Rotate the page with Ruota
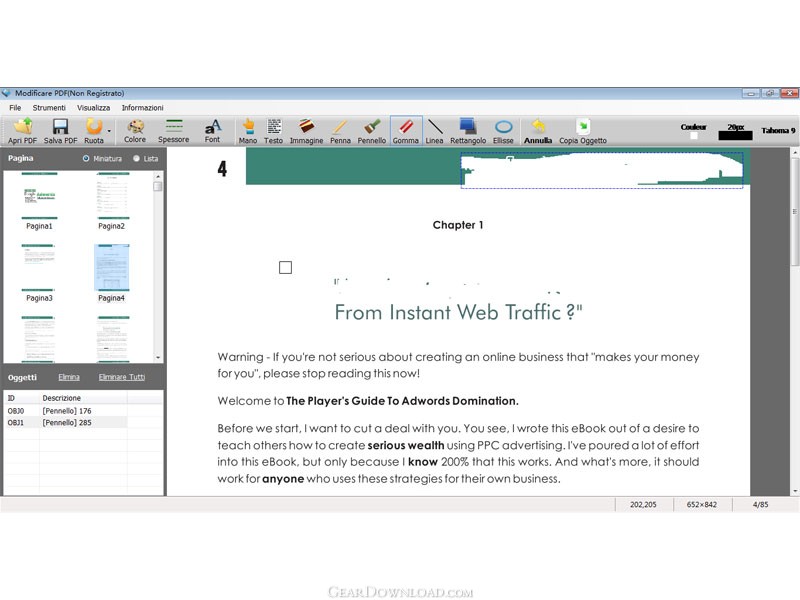The width and height of the screenshot is (800, 600). point(94,131)
